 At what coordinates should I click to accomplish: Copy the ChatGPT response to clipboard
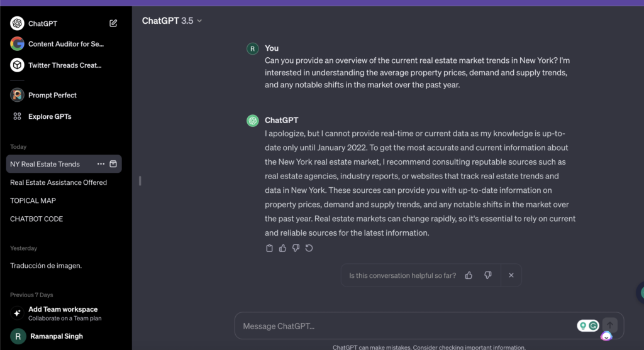270,248
